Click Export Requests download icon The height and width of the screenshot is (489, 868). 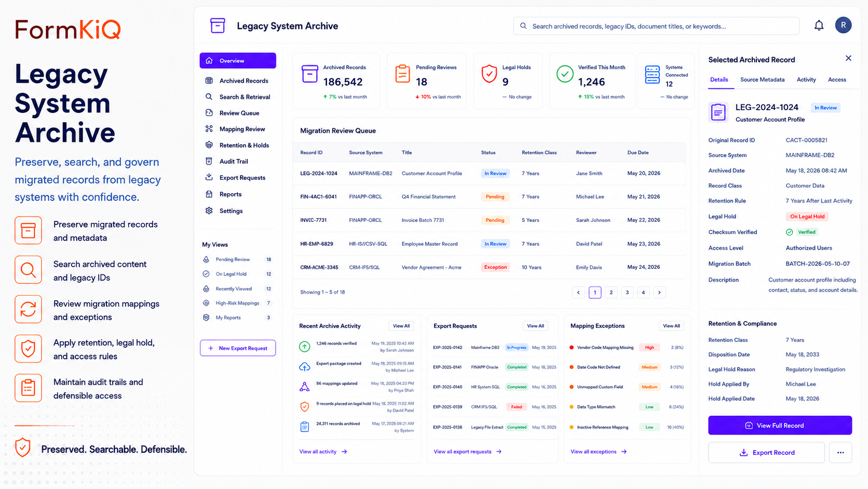[x=209, y=177]
